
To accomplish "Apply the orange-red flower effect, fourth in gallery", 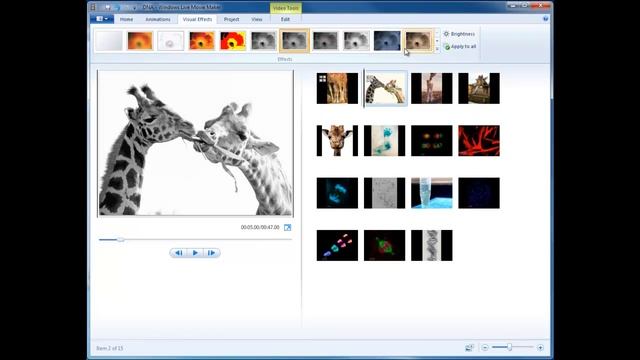I will click(x=202, y=41).
